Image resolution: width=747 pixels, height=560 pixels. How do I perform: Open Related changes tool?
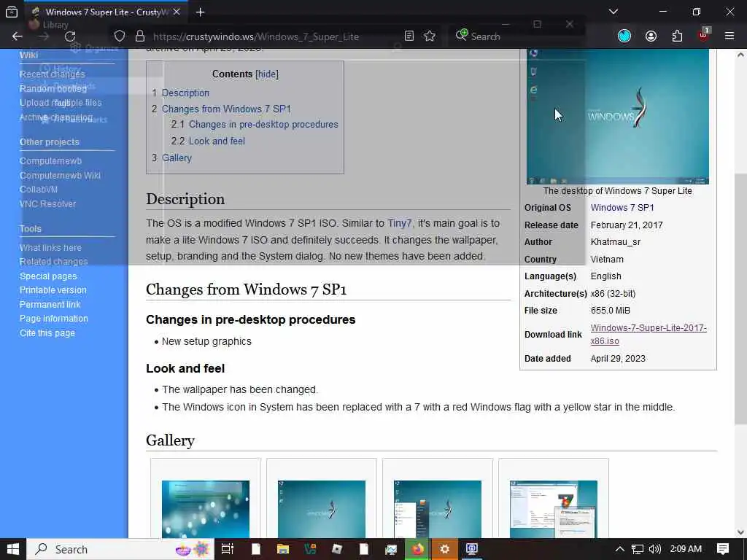tap(53, 262)
